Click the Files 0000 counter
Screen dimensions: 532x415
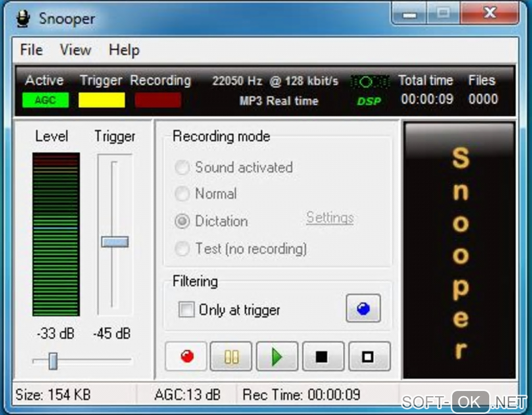coord(483,99)
